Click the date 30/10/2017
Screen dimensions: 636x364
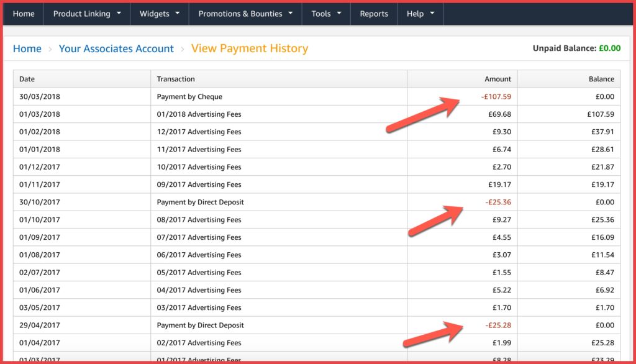click(x=39, y=202)
